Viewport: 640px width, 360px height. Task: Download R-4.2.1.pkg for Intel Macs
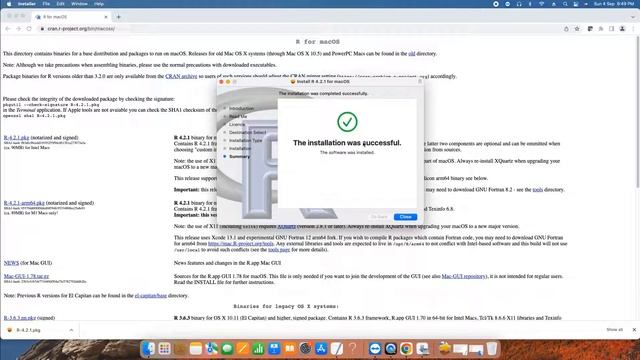[16, 138]
